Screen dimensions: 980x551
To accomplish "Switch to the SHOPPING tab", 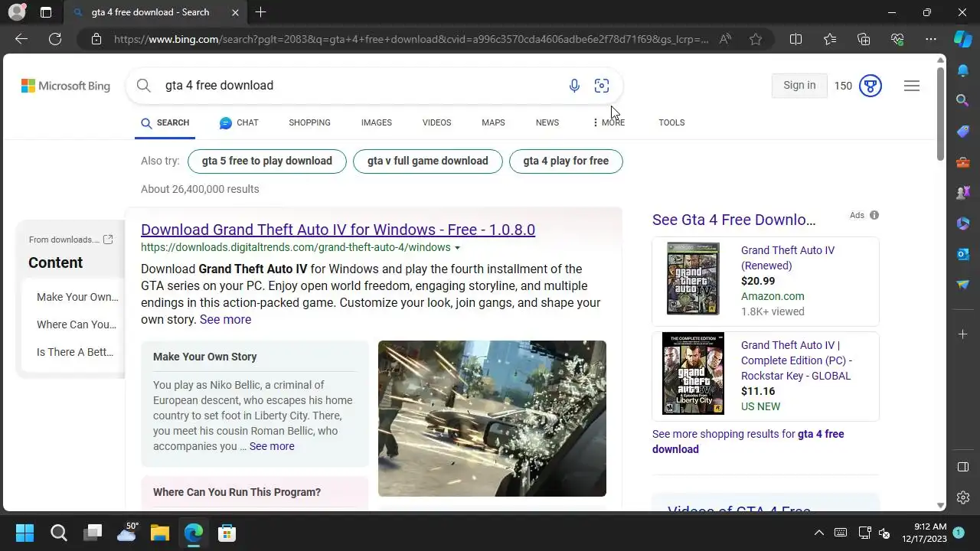I will (x=309, y=122).
